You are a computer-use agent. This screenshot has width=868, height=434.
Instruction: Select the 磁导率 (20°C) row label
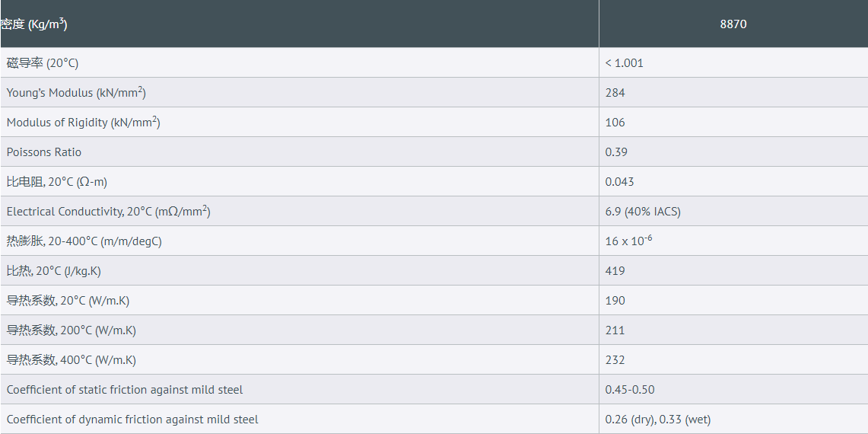point(43,63)
